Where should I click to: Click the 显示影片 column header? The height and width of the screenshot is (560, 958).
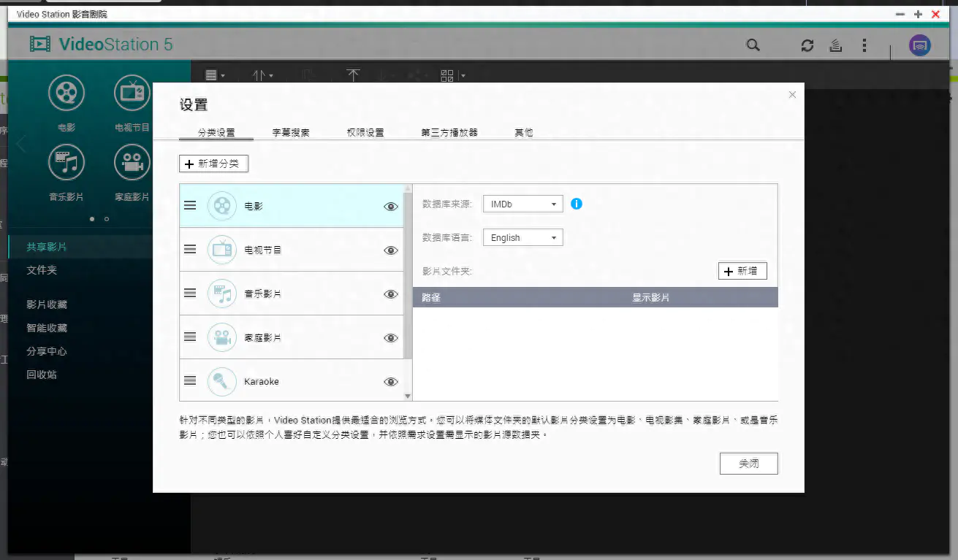pos(651,298)
